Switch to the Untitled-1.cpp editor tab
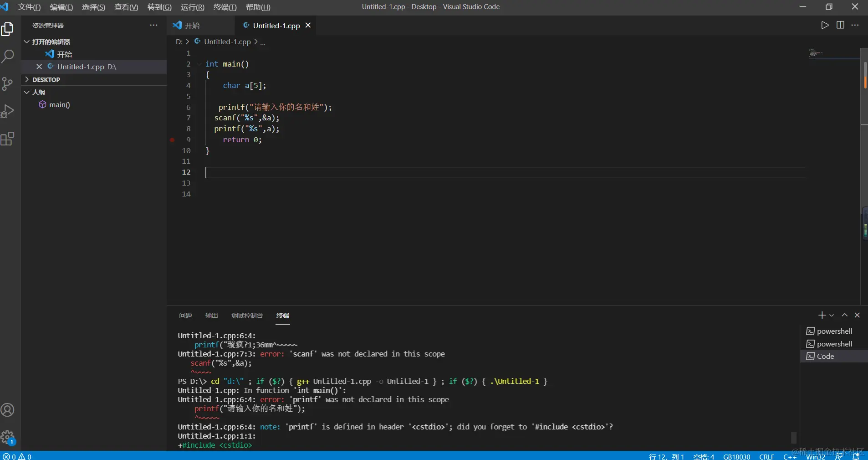The height and width of the screenshot is (460, 868). 276,26
